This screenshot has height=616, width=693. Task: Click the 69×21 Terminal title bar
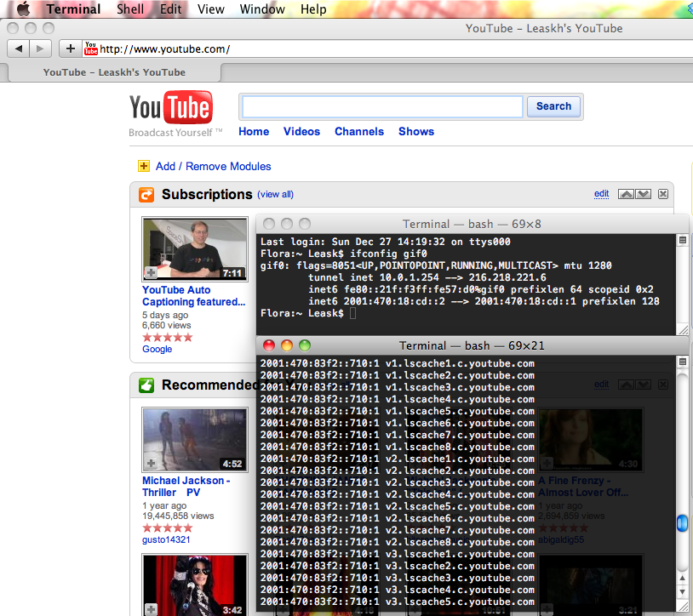pos(472,345)
